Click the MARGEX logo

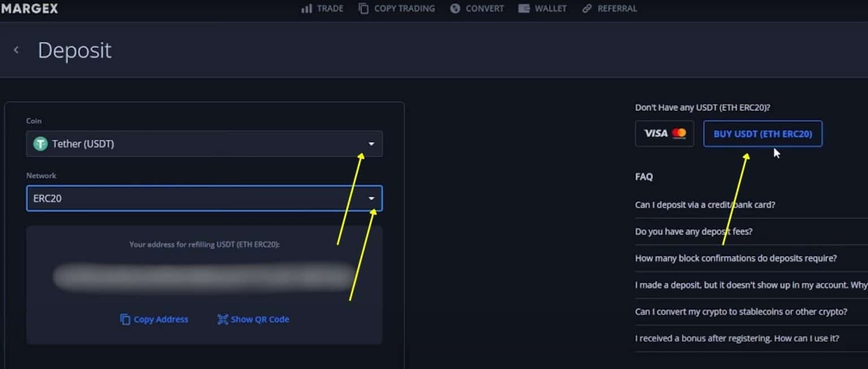tap(29, 8)
